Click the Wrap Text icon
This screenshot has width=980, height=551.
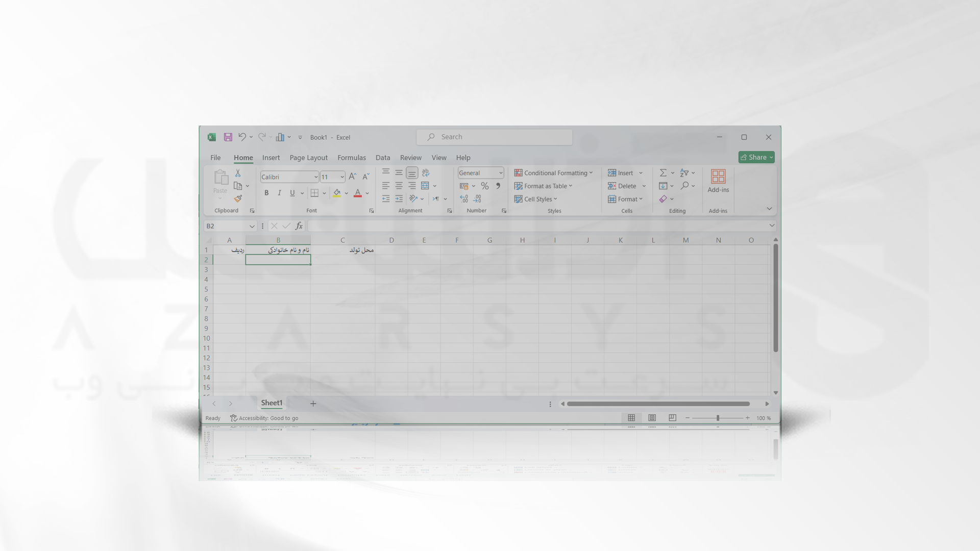tap(426, 172)
